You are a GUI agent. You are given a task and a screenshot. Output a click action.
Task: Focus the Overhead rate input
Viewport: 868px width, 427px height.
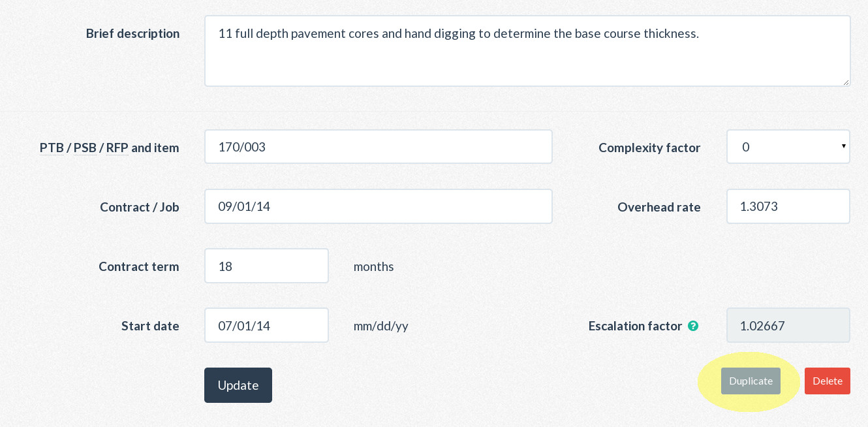[x=788, y=206]
